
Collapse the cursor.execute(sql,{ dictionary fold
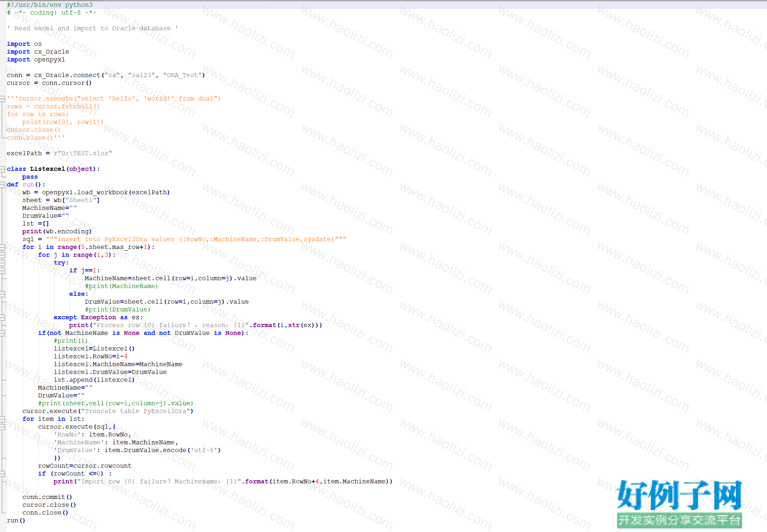tap(2, 427)
